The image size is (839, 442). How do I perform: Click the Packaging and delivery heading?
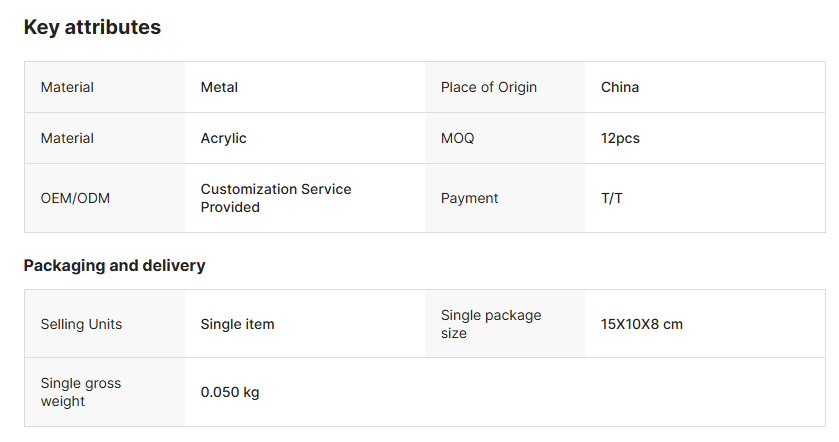[x=114, y=265]
